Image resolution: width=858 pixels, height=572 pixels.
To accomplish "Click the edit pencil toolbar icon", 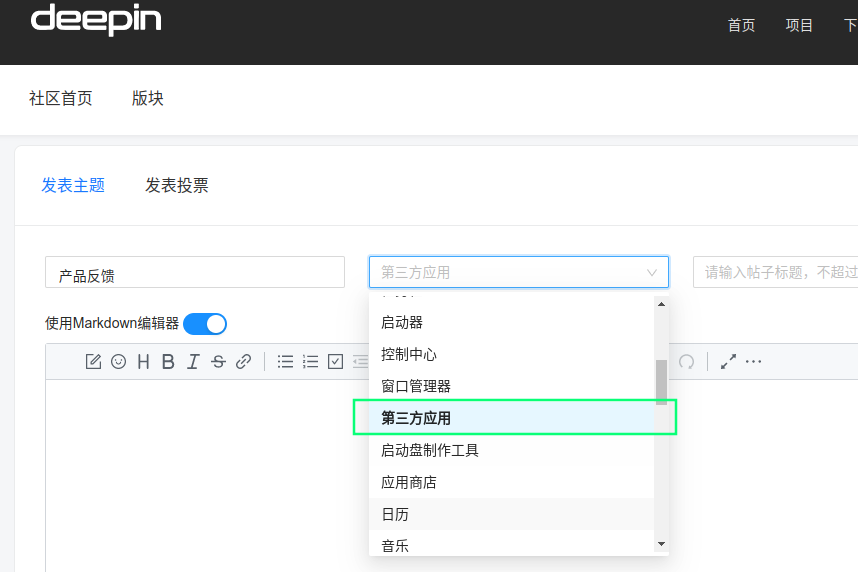I will pos(94,361).
